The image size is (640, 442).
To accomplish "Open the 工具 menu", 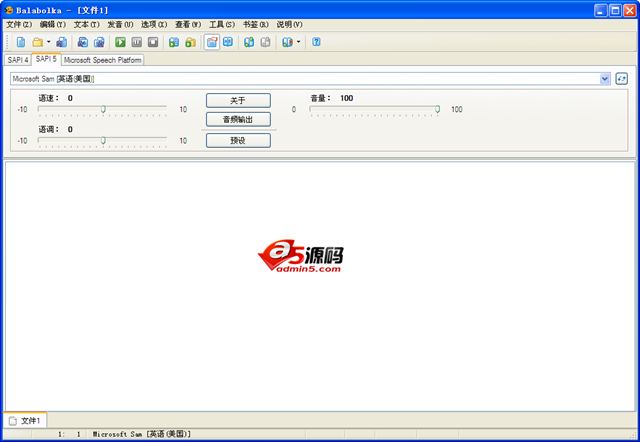I will tap(222, 24).
